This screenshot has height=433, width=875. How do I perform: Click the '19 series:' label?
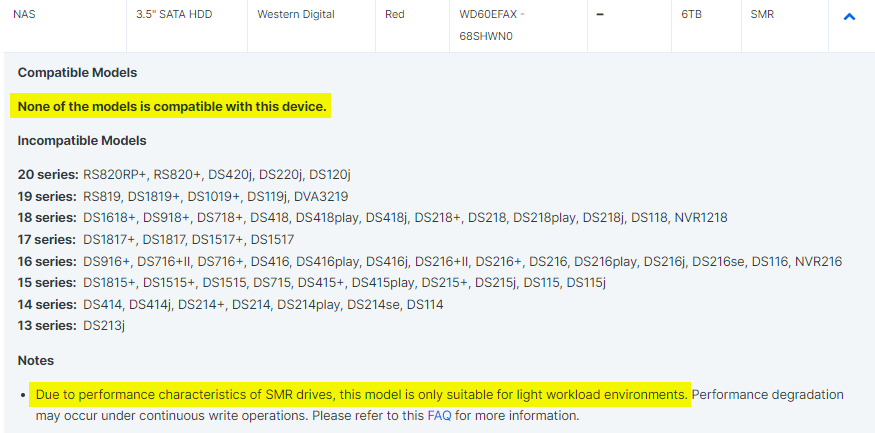pyautogui.click(x=47, y=196)
